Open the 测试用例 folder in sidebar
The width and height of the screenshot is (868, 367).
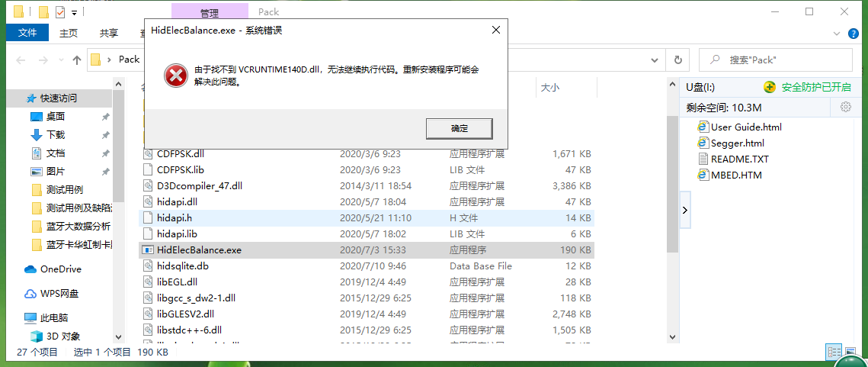65,189
